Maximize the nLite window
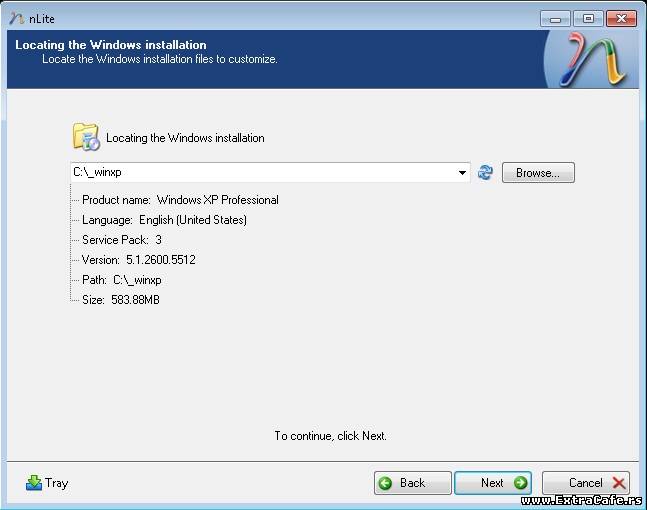 pyautogui.click(x=587, y=18)
